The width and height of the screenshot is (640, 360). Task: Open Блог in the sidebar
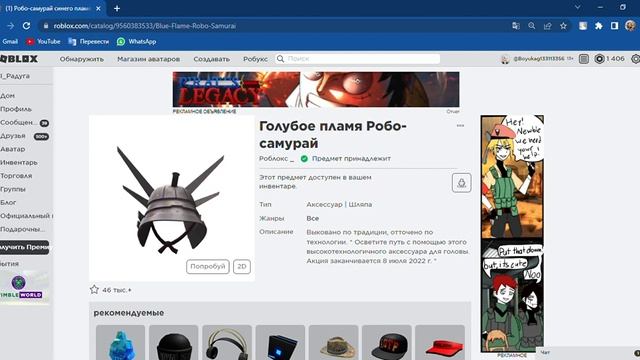[8, 202]
